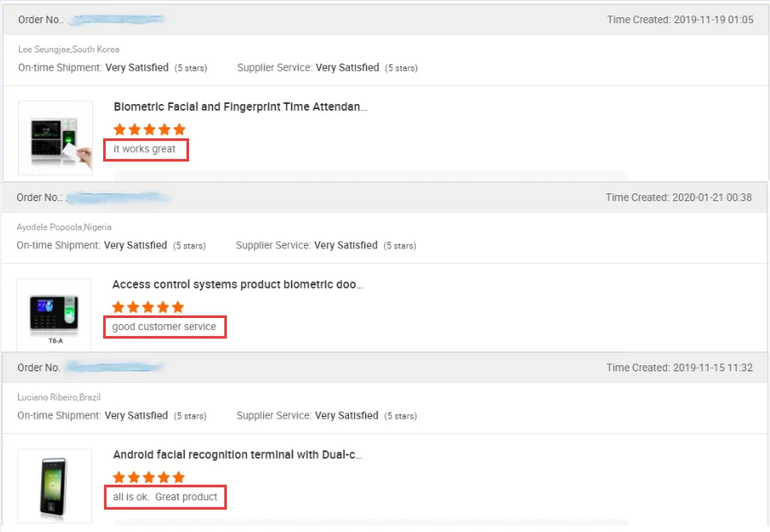This screenshot has width=770, height=532.
Task: Click the Android face terminal thumbnail
Action: tap(54, 486)
